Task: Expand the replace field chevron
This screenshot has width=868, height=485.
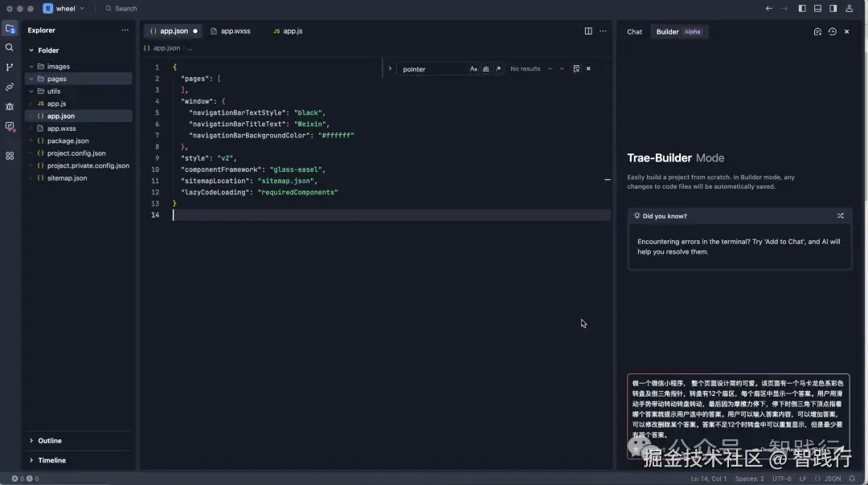Action: click(390, 68)
